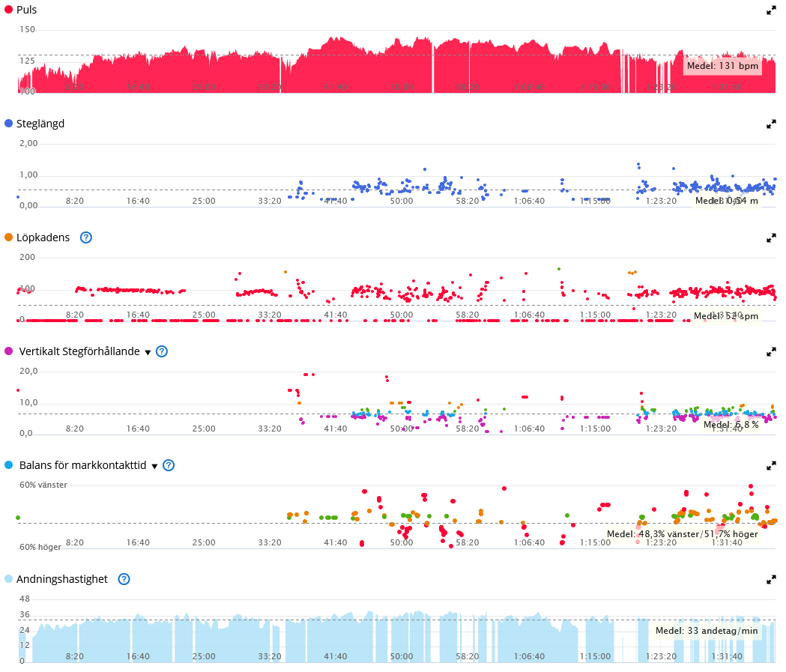This screenshot has height=672, width=786.
Task: Click the Medel: 131 bpm label
Action: coord(722,66)
